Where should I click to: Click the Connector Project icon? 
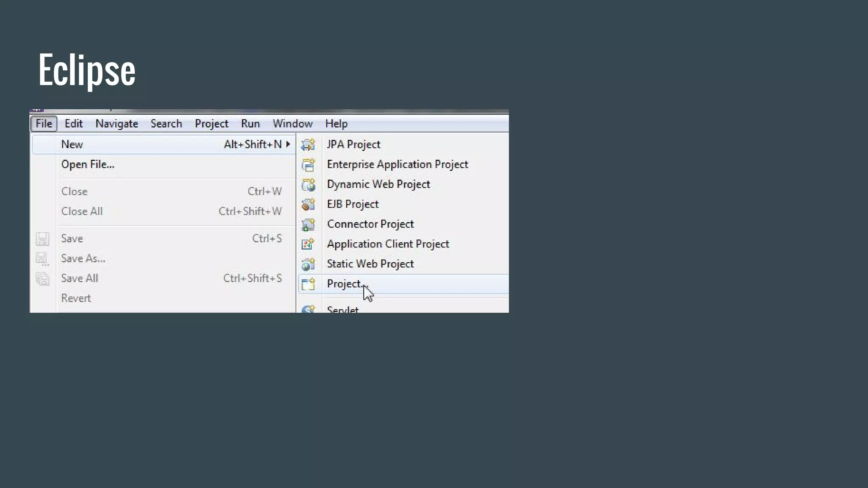[x=308, y=224]
